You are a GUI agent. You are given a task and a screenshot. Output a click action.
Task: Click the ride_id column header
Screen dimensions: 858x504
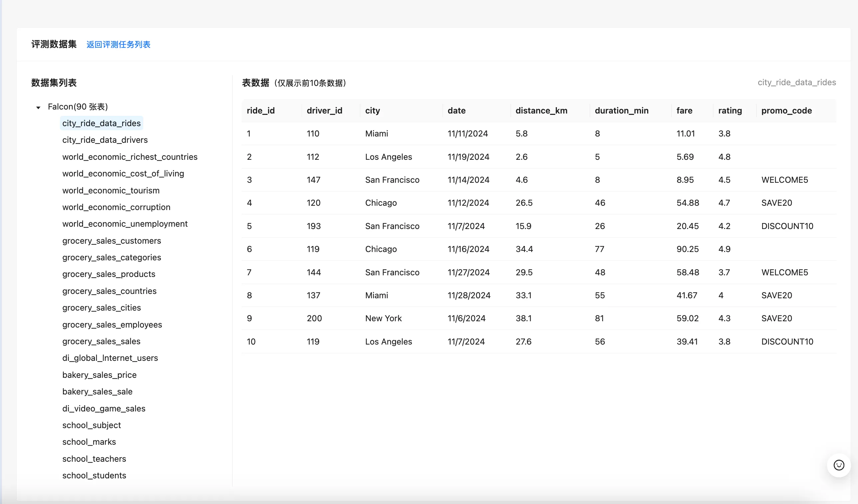260,111
